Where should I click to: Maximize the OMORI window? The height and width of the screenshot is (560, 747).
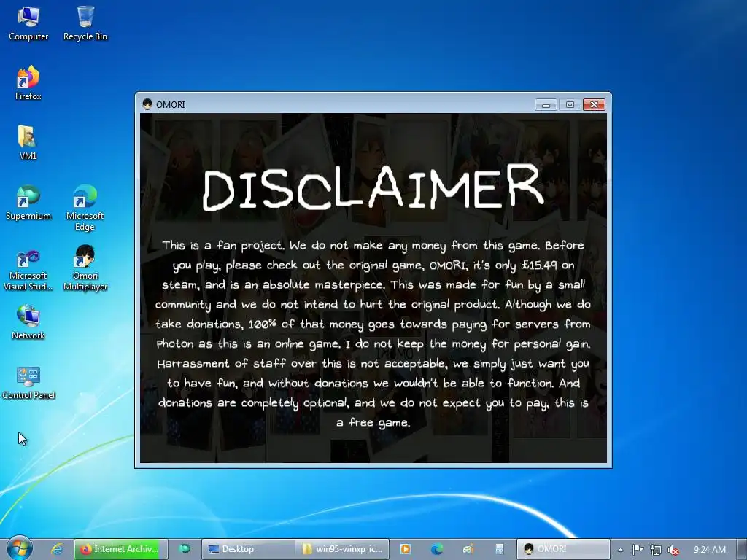[570, 105]
